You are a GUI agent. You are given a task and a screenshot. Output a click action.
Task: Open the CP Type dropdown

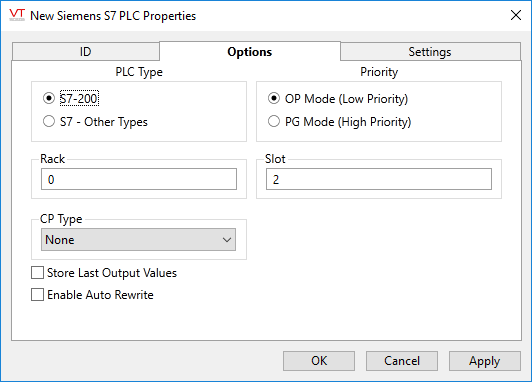[138, 240]
